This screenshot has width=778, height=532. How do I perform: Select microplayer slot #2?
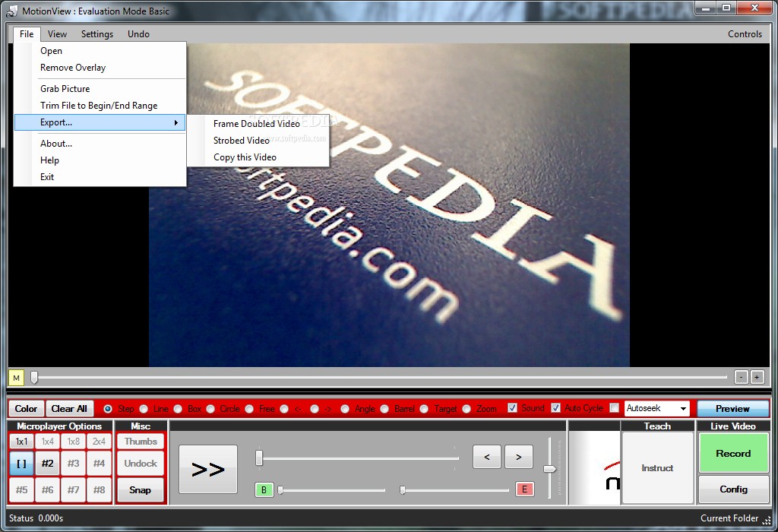(48, 464)
